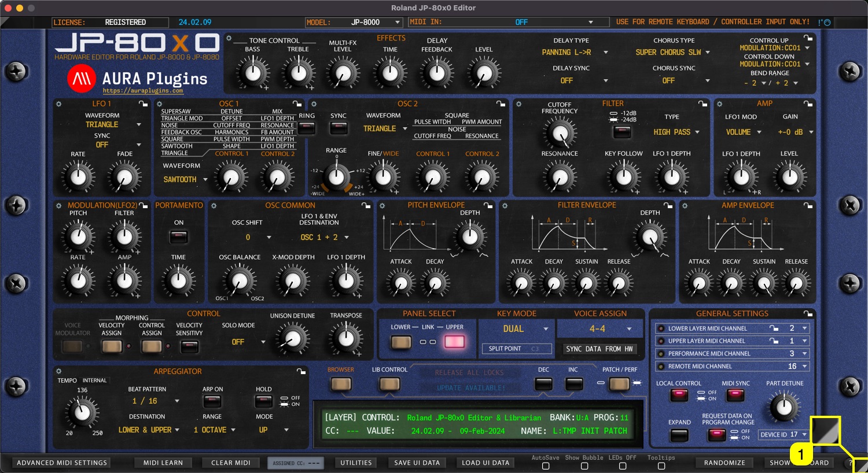Viewport: 868px width, 473px height.
Task: Click the MIDI Learn button
Action: [x=163, y=463]
